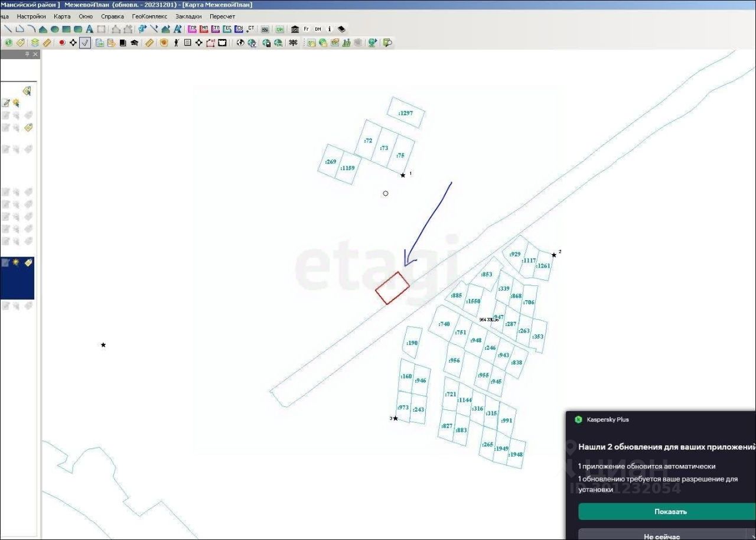This screenshot has height=540, width=756.
Task: Select parcel labeled :1159 on the map
Action: (x=348, y=168)
